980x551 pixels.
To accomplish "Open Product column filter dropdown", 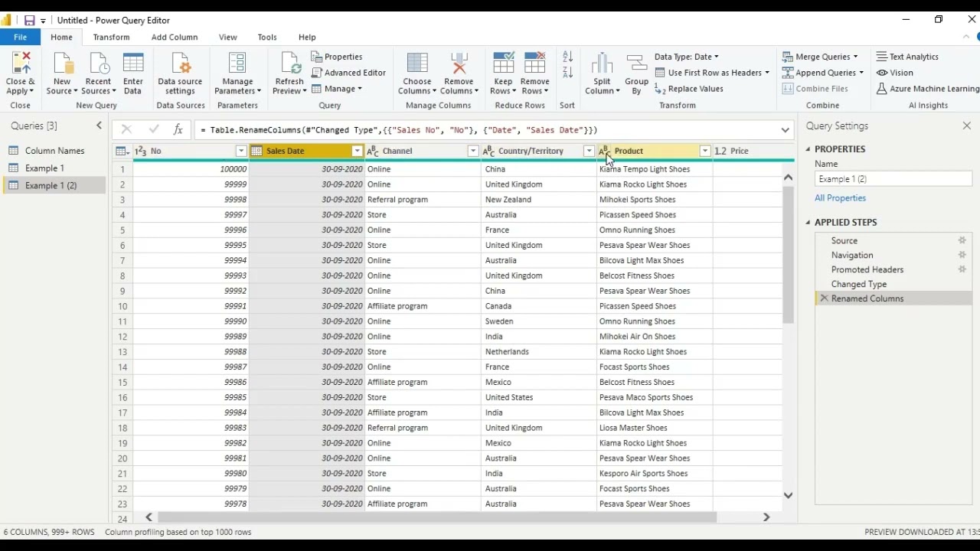I will click(705, 152).
